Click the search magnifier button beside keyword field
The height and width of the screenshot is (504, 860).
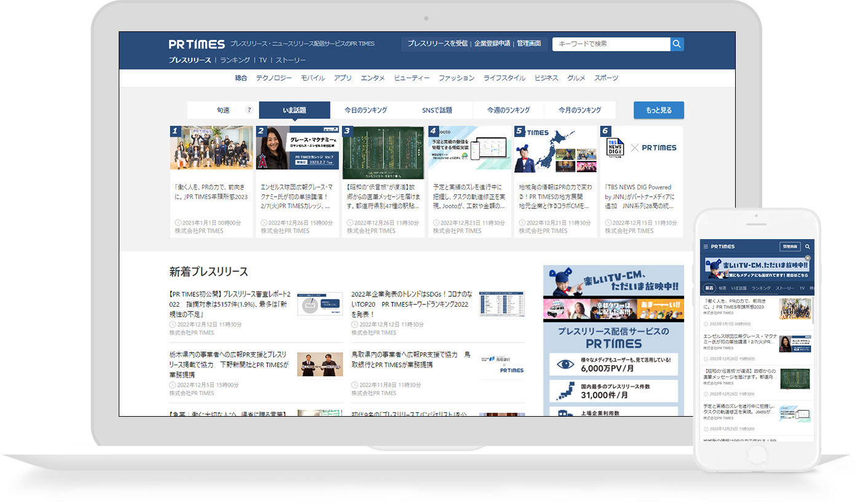click(x=677, y=44)
